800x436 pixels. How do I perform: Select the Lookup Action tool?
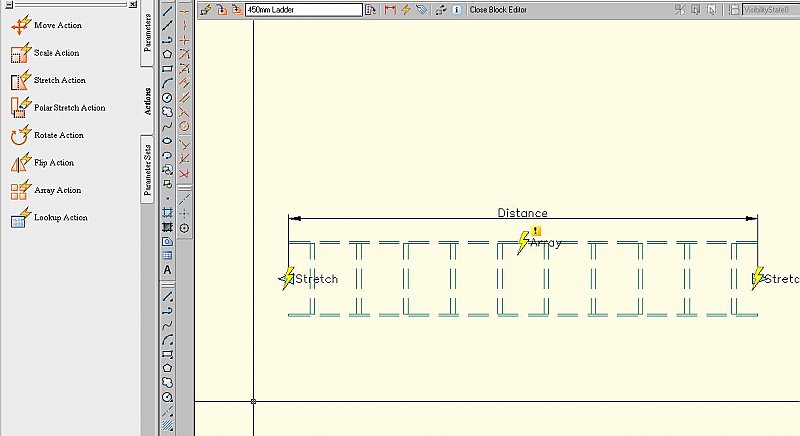pos(49,218)
